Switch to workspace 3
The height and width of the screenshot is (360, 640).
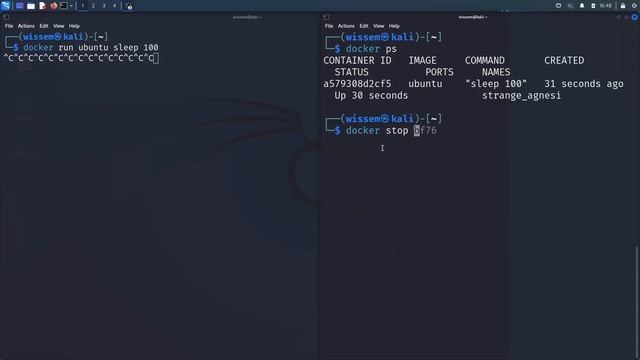click(104, 6)
